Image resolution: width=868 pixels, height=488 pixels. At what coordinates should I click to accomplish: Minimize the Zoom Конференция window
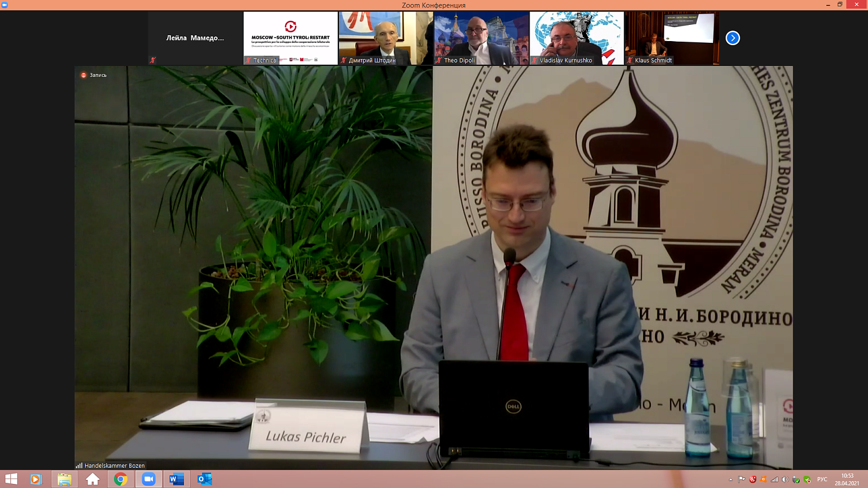pyautogui.click(x=827, y=5)
